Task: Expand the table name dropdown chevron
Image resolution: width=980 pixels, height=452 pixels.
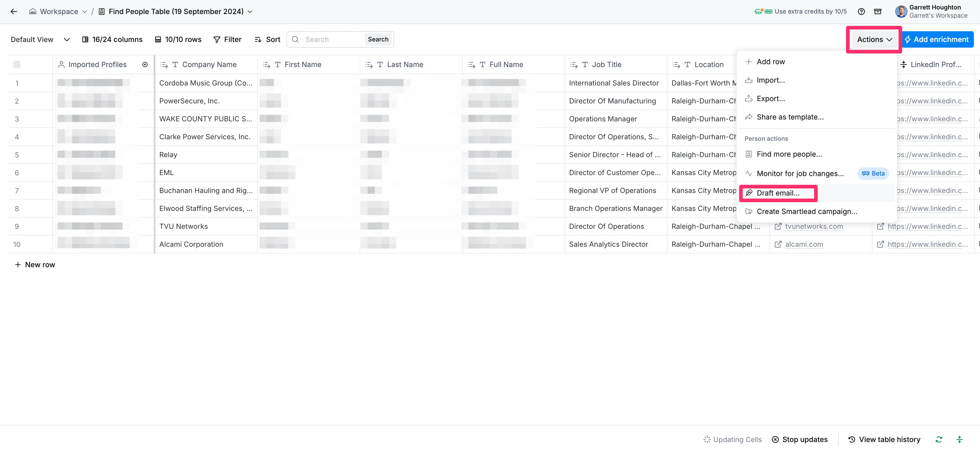Action: click(x=250, y=12)
